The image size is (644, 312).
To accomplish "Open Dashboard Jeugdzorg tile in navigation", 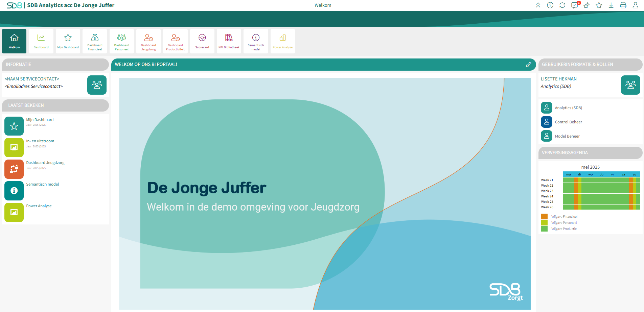I will 148,41.
